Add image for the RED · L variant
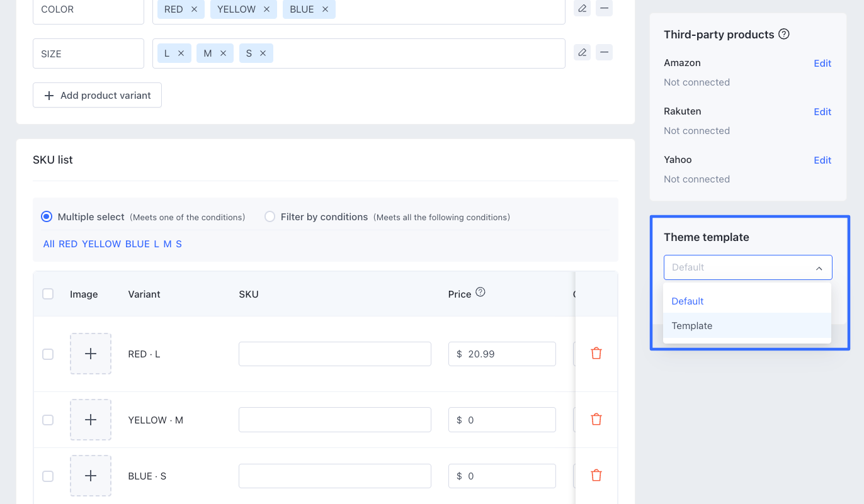This screenshot has width=864, height=504. point(91,354)
